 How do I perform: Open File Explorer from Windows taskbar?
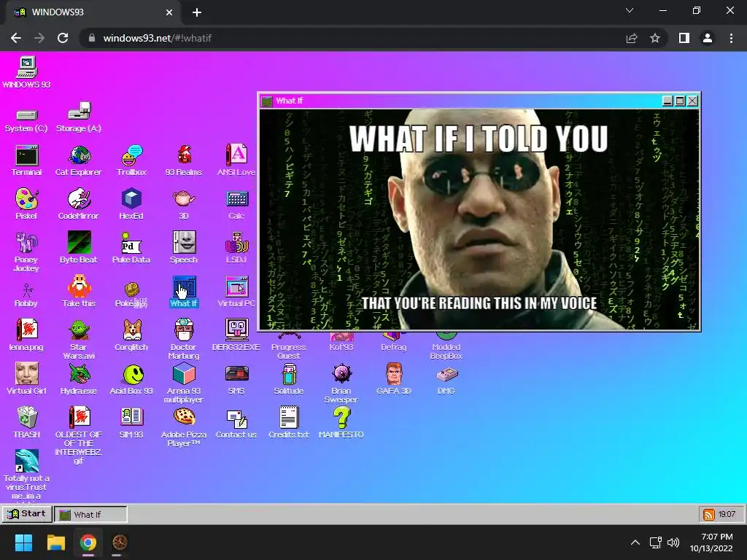[55, 542]
